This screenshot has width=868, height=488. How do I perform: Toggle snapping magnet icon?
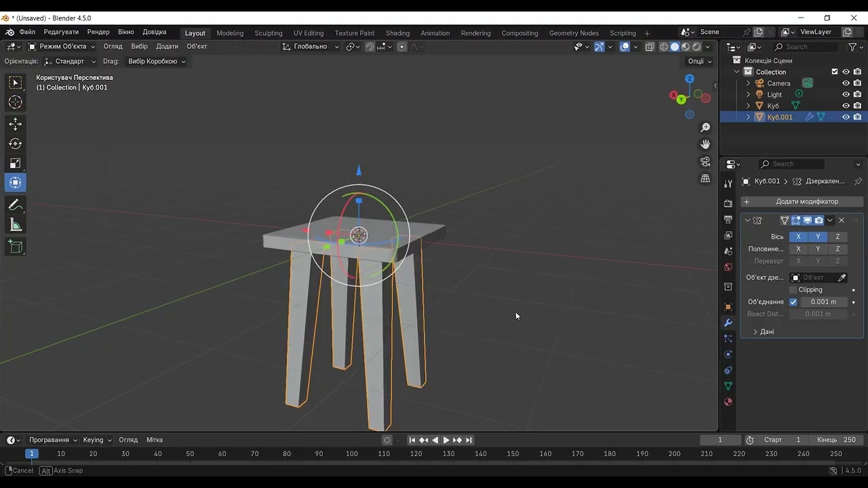(370, 47)
